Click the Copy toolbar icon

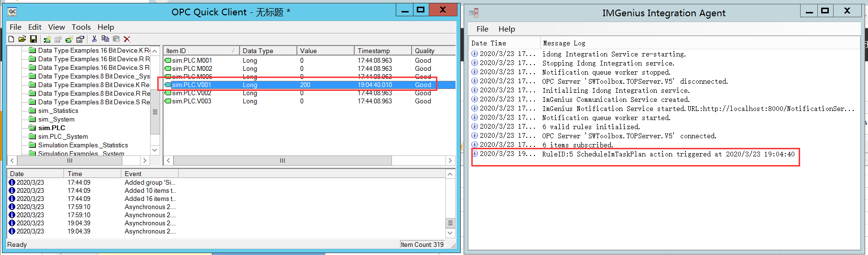(105, 39)
